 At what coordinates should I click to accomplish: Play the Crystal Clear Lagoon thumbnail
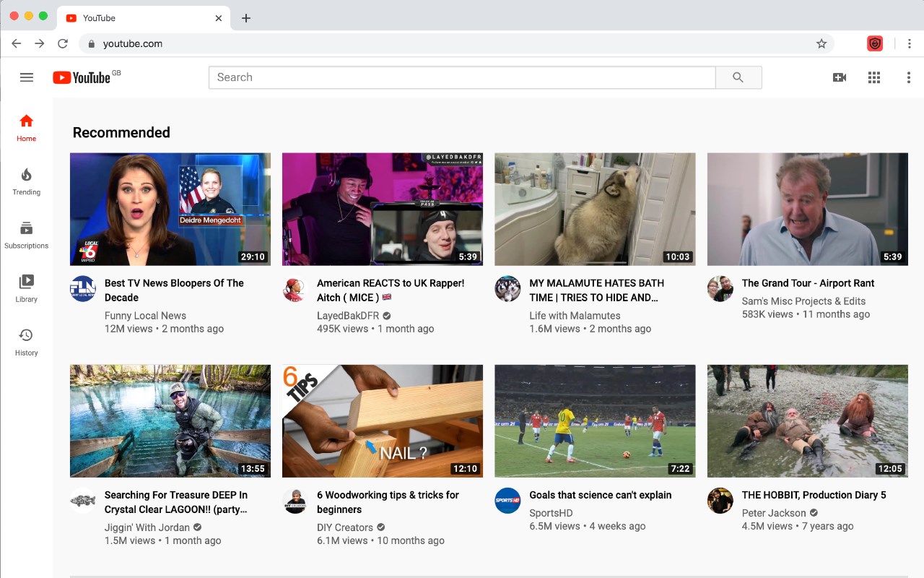point(170,421)
